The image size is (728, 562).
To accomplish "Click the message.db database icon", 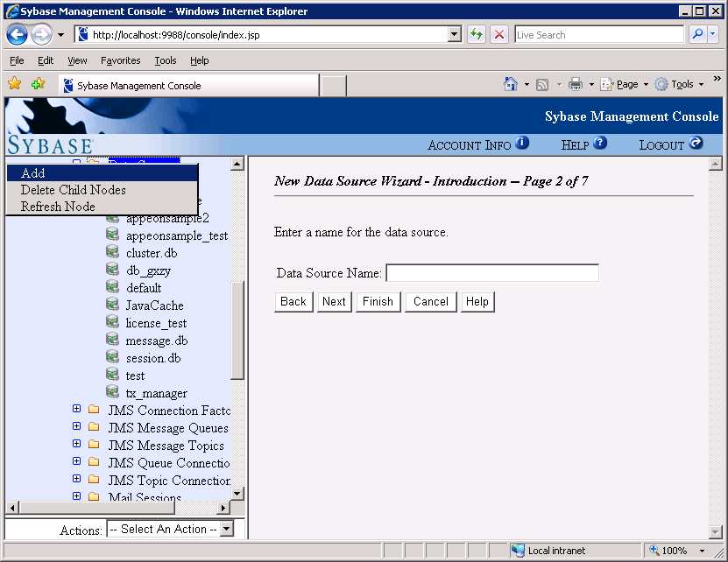I will [x=112, y=340].
